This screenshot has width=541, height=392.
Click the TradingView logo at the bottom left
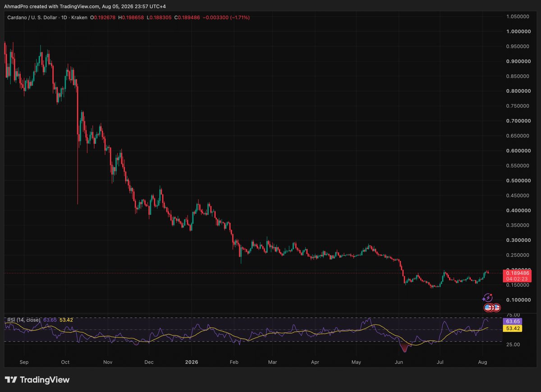pos(37,380)
